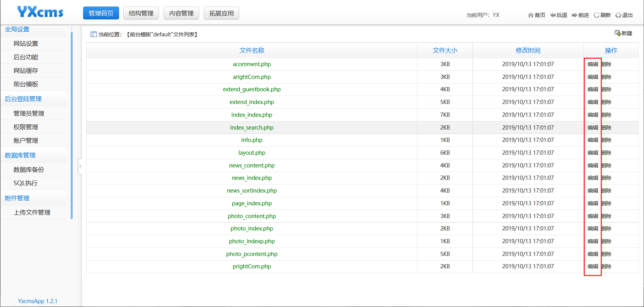Open SQL执行 in the sidebar

pos(26,183)
